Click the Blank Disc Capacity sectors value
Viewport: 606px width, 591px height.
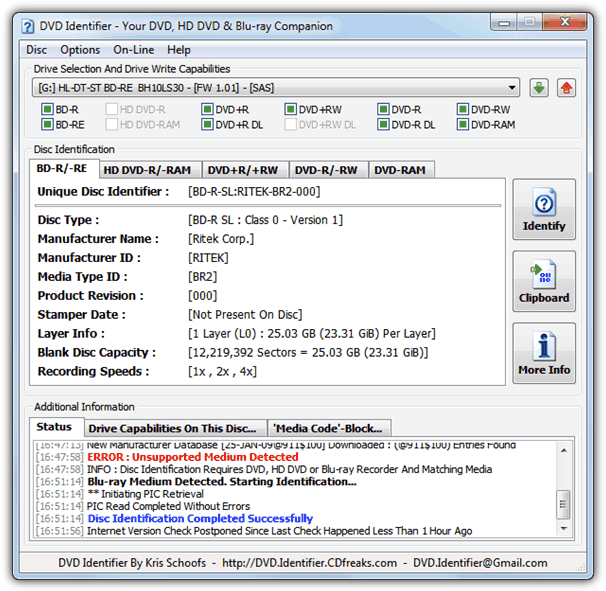pos(308,353)
